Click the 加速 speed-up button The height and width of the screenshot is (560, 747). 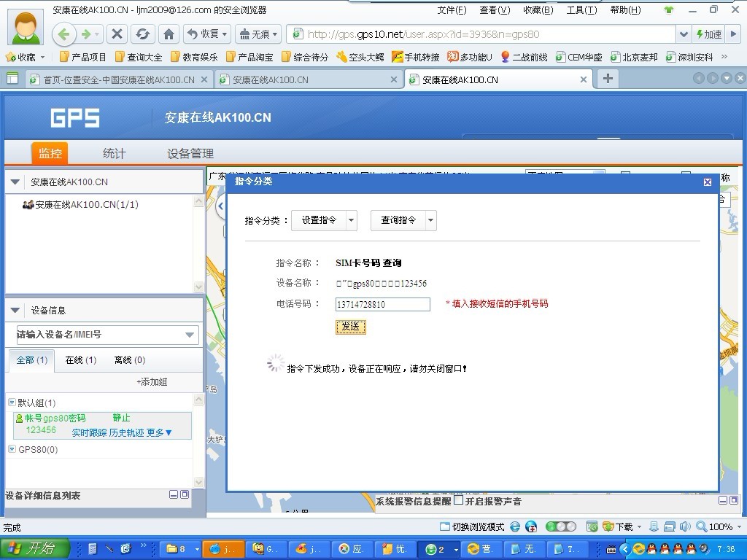[709, 34]
